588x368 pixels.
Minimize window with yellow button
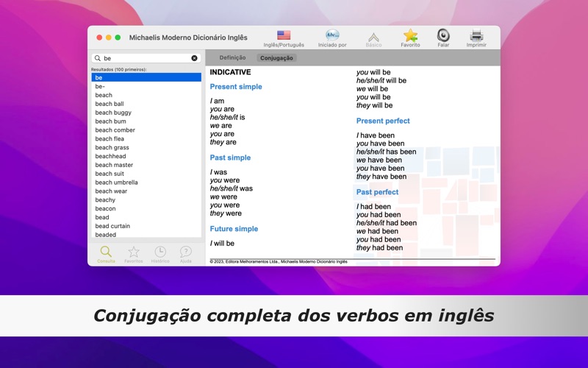108,38
